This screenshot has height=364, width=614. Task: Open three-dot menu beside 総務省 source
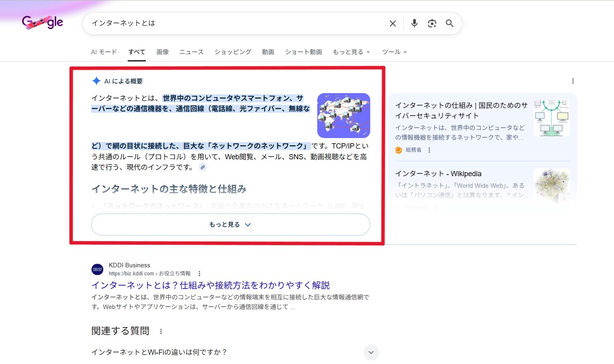[429, 150]
